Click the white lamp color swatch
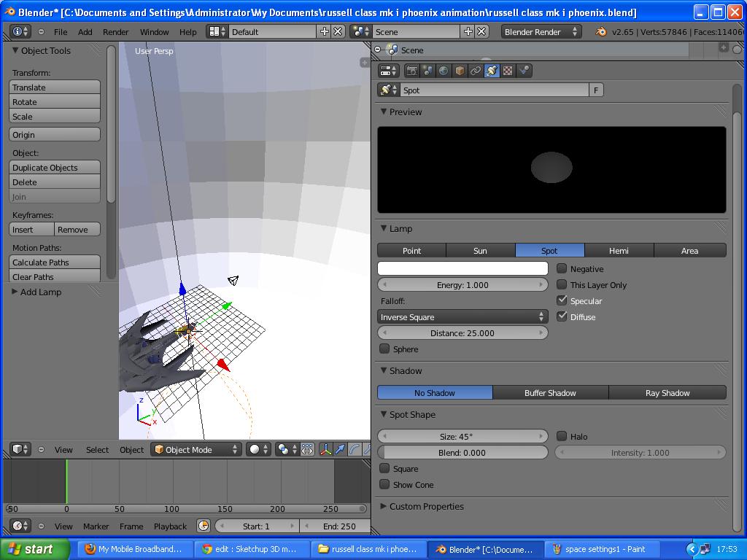747x560 pixels. point(462,268)
